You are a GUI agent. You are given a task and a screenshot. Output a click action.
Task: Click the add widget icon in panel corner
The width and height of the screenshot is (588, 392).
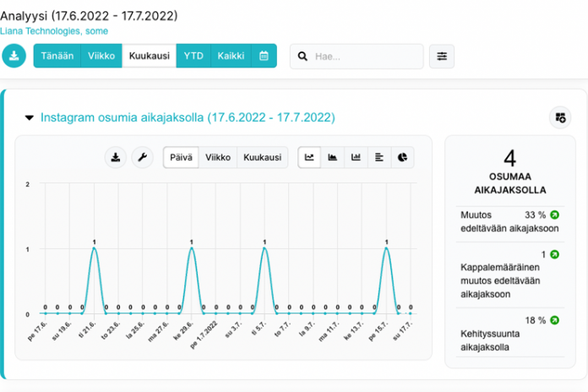[560, 117]
